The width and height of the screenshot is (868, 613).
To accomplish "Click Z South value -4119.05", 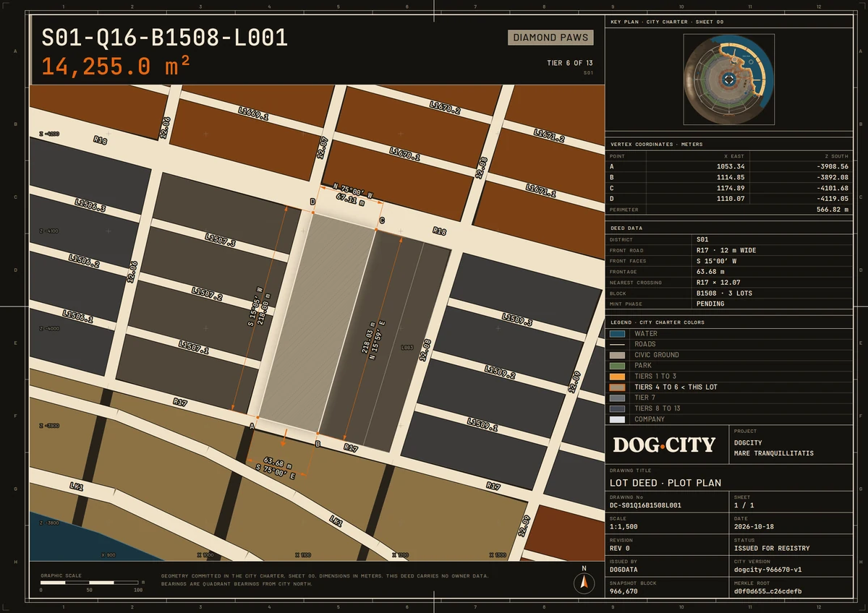I will (x=831, y=198).
